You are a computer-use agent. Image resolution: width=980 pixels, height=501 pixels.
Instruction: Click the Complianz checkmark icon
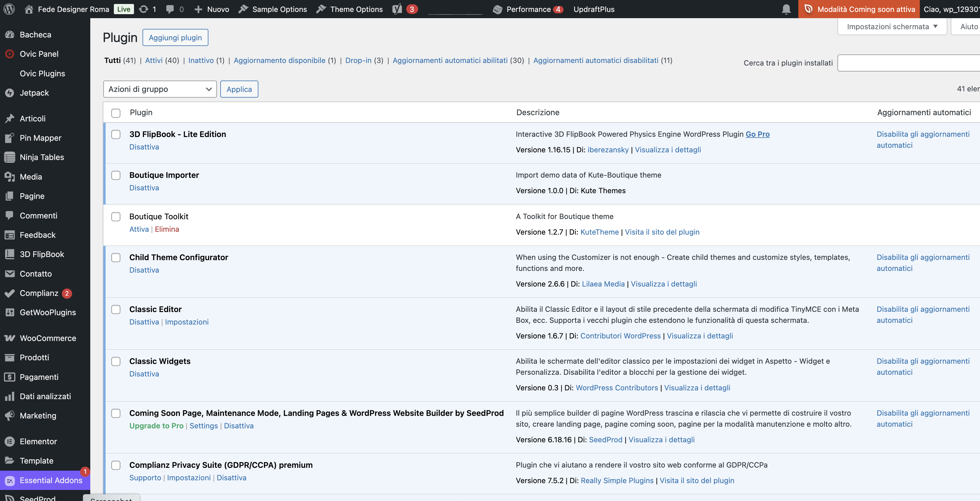10,293
